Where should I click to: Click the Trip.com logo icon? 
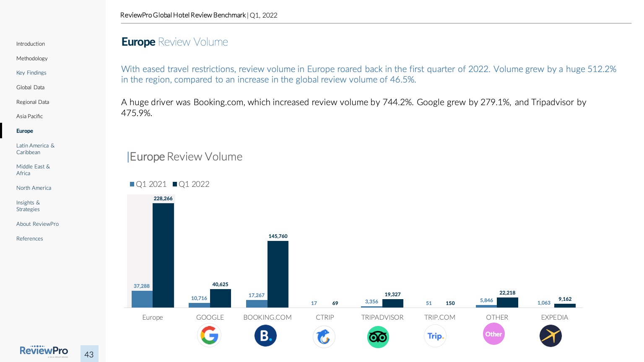(x=435, y=336)
